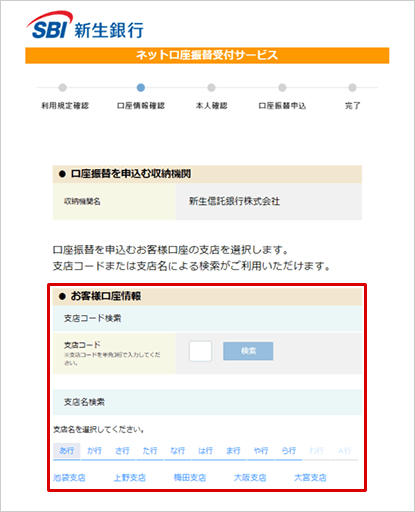This screenshot has width=415, height=512.
Task: Click the 口座振替申込 step circle
Action: click(x=282, y=88)
